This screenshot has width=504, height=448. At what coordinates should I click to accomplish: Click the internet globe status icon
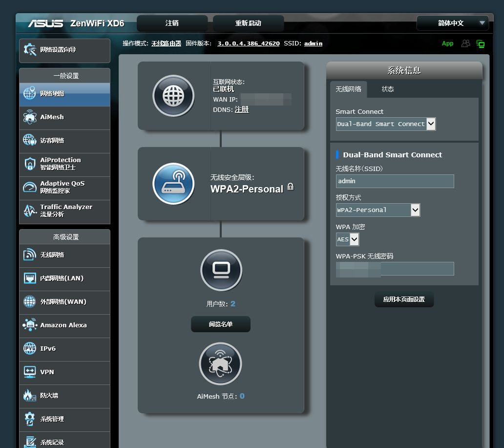pyautogui.click(x=173, y=96)
